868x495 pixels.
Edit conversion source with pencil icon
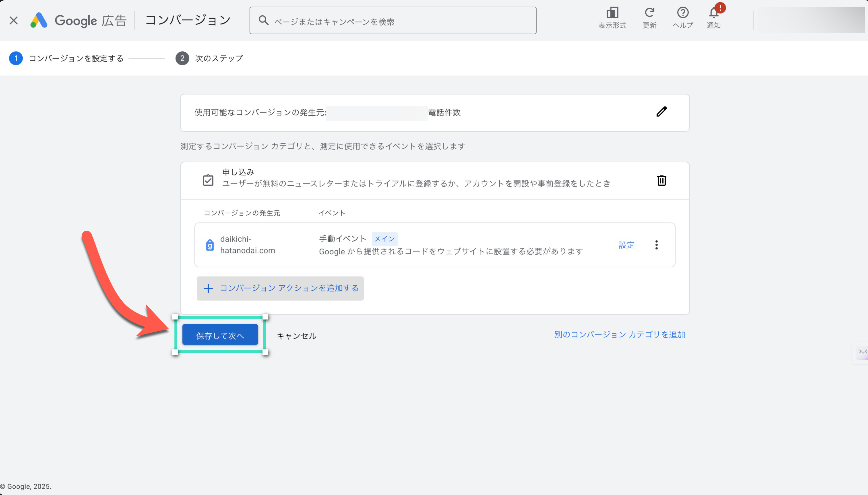(661, 112)
